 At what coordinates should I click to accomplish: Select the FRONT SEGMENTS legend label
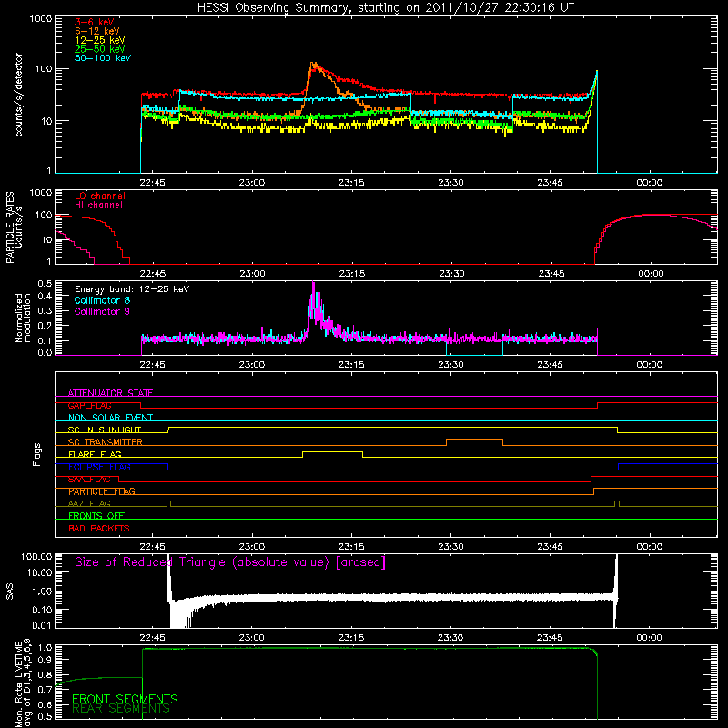click(125, 699)
